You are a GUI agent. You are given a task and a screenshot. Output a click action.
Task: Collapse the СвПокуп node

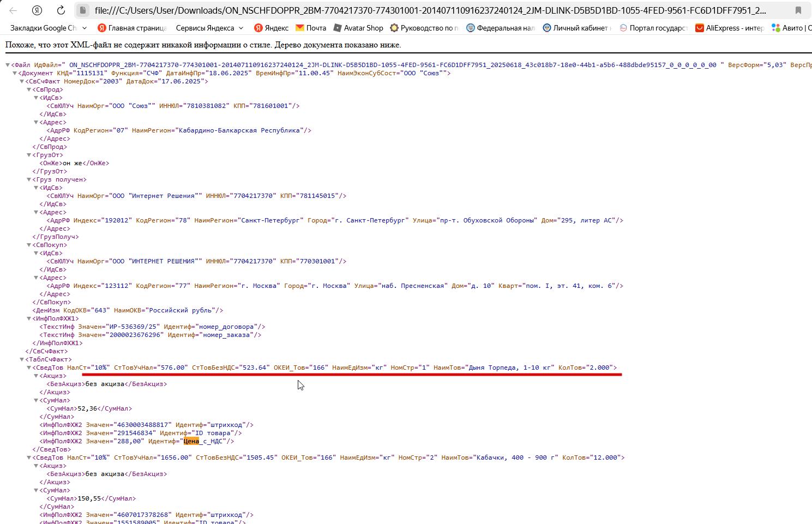(29, 245)
